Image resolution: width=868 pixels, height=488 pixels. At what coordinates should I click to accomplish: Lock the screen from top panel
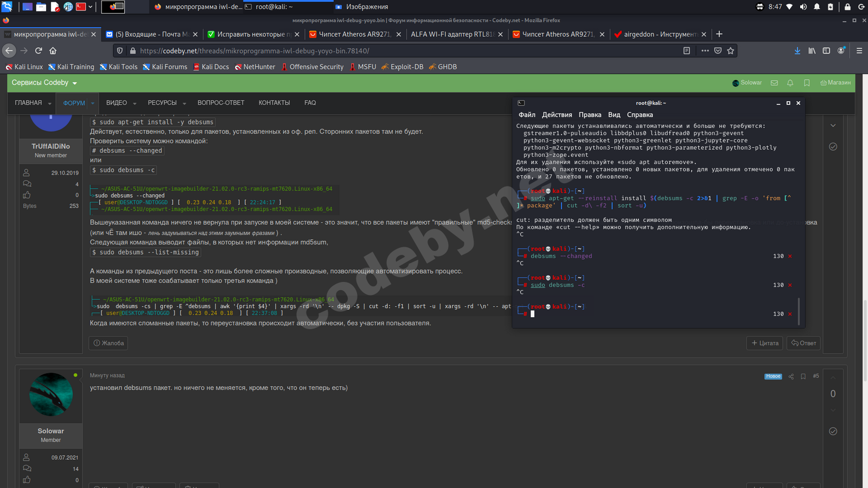(847, 7)
